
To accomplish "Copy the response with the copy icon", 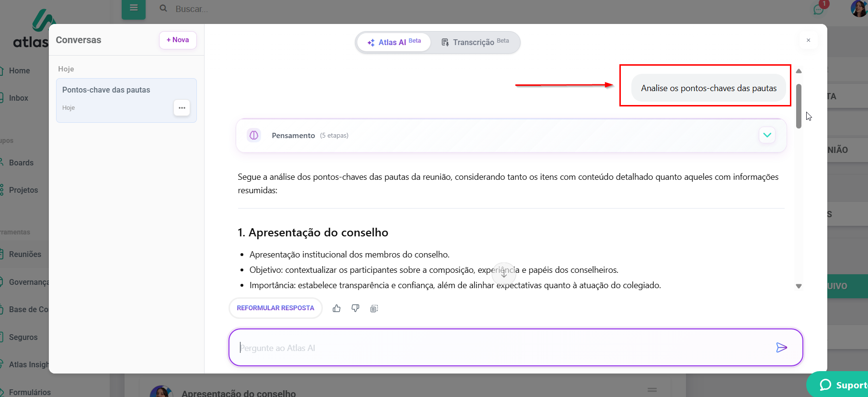I will [x=374, y=308].
